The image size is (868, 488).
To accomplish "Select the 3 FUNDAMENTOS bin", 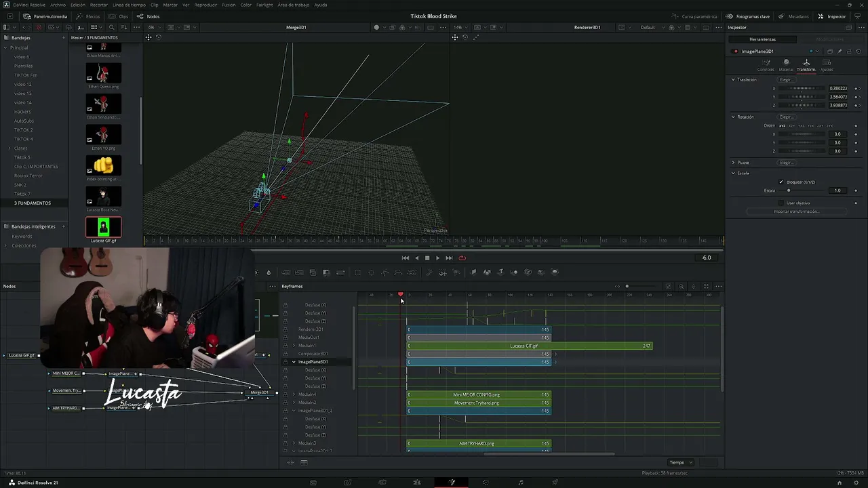I will [x=33, y=203].
